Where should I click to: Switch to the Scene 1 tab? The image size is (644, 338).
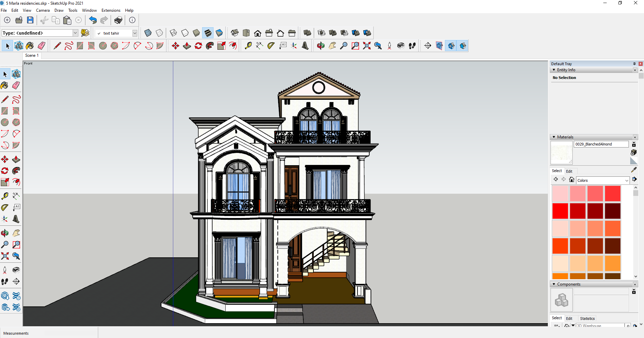(x=32, y=55)
